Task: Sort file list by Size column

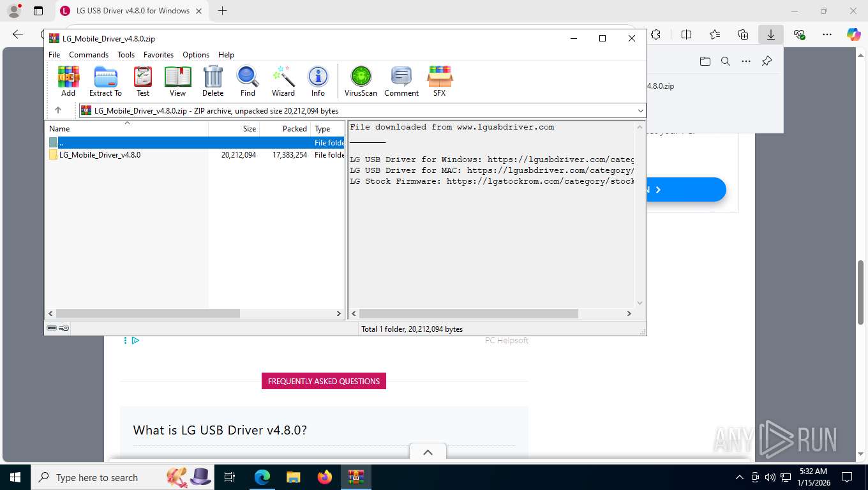Action: [234, 128]
